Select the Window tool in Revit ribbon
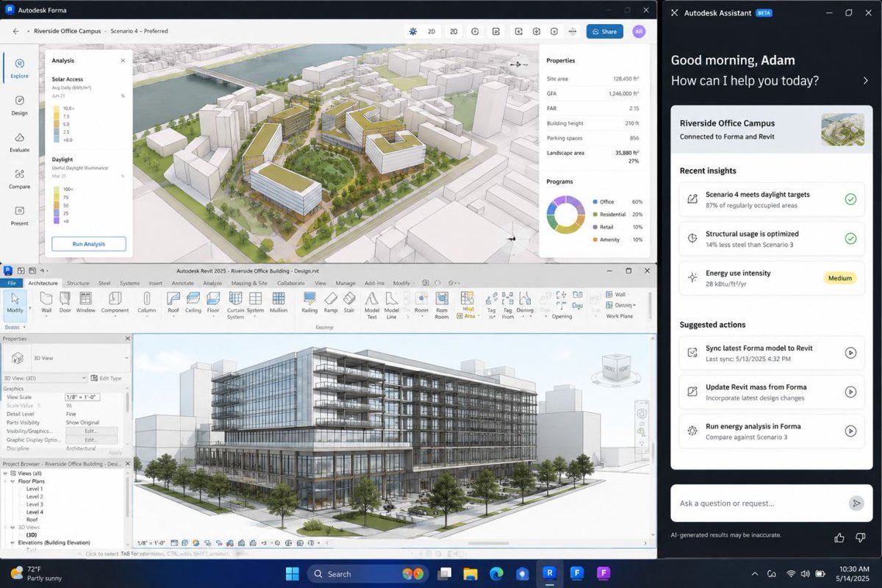This screenshot has height=588, width=882. [x=85, y=303]
